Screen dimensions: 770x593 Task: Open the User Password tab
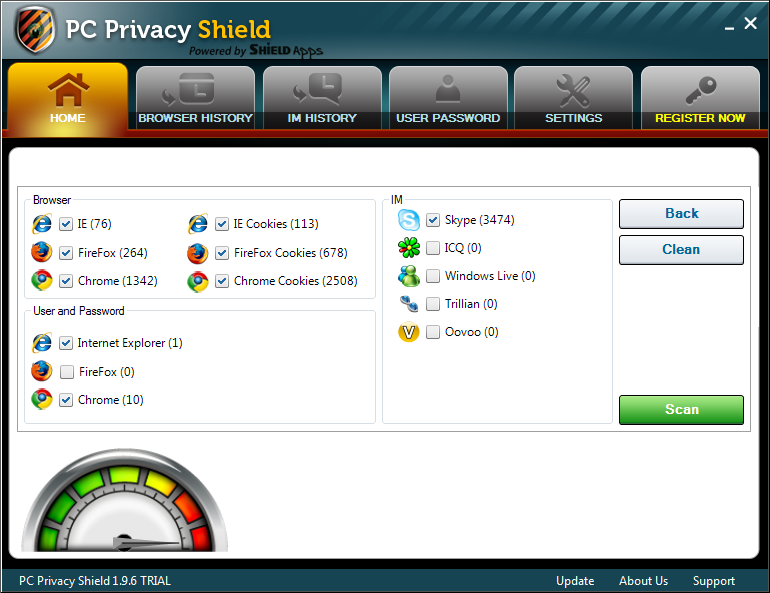(448, 98)
